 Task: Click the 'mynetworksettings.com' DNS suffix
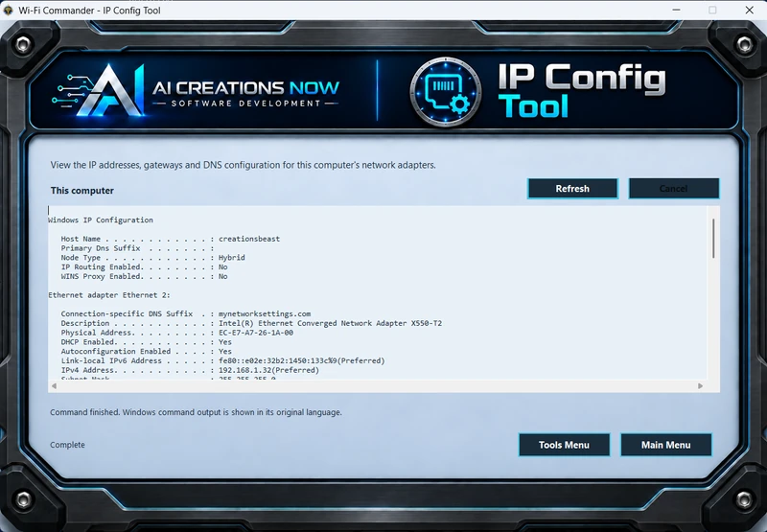(x=265, y=313)
